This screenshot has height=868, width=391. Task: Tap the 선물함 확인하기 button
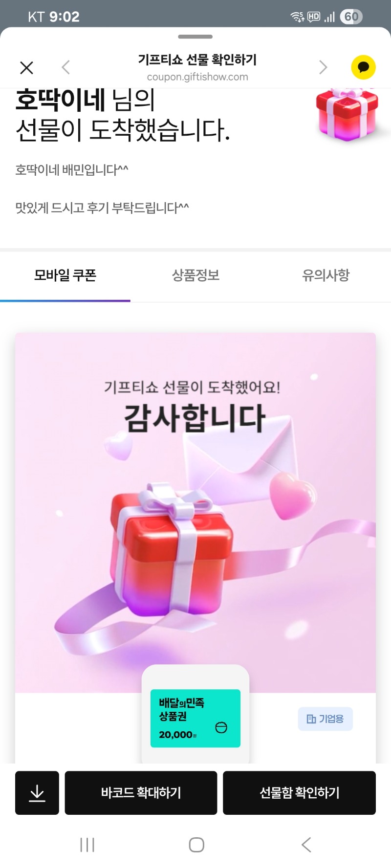click(x=299, y=793)
